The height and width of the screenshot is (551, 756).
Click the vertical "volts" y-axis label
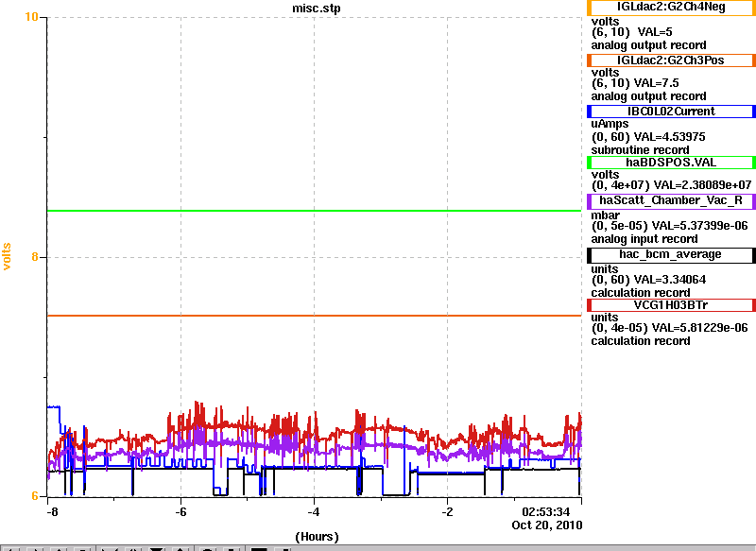pyautogui.click(x=7, y=256)
